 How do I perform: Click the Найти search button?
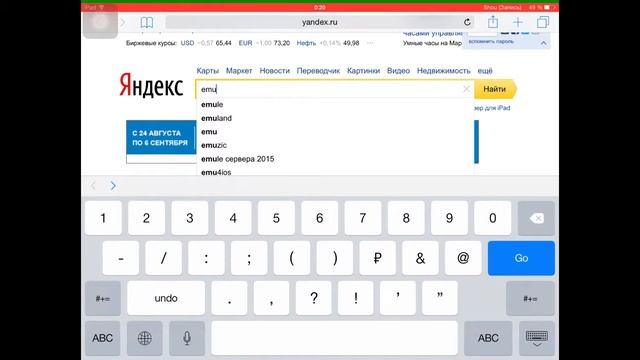pyautogui.click(x=495, y=89)
